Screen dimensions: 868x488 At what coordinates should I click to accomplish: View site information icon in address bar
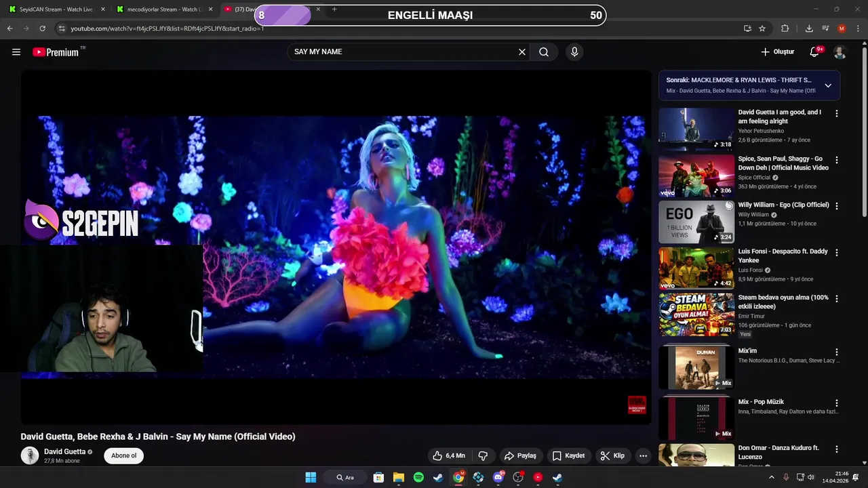(x=62, y=28)
